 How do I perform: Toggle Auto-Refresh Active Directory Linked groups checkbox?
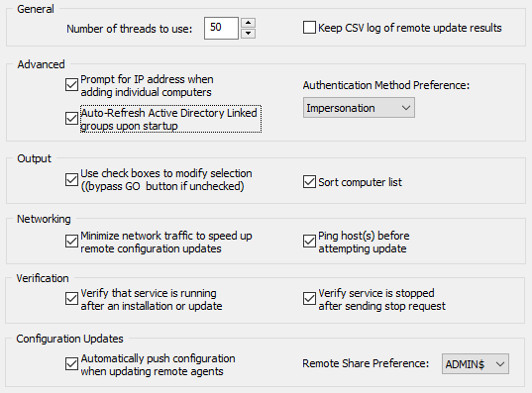click(71, 119)
